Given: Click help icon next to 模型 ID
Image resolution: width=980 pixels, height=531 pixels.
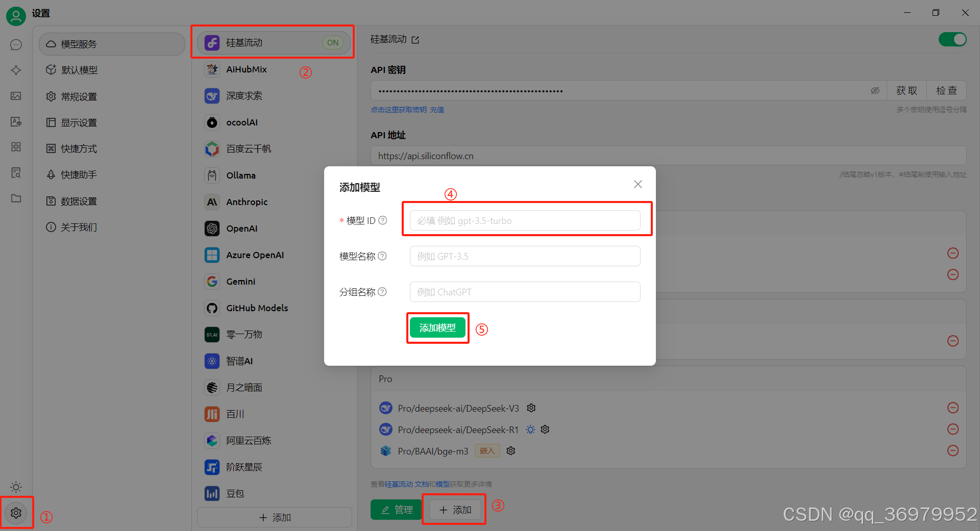Looking at the screenshot, I should click(383, 220).
